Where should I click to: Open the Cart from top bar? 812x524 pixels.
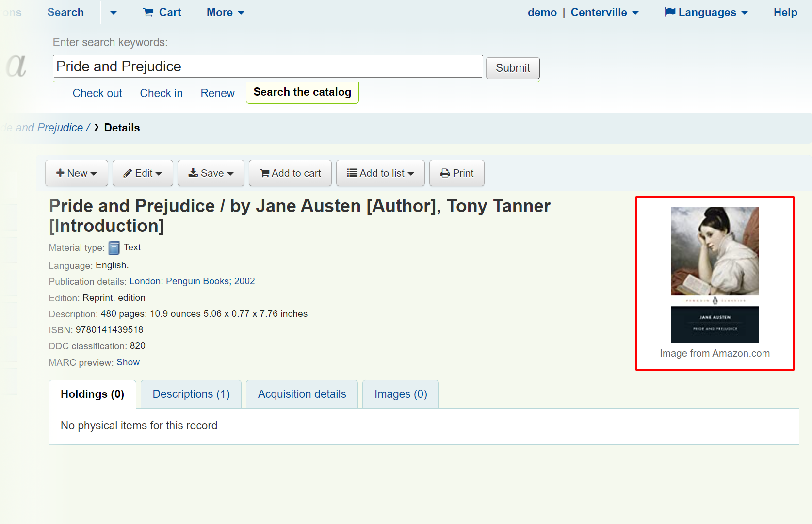(162, 12)
